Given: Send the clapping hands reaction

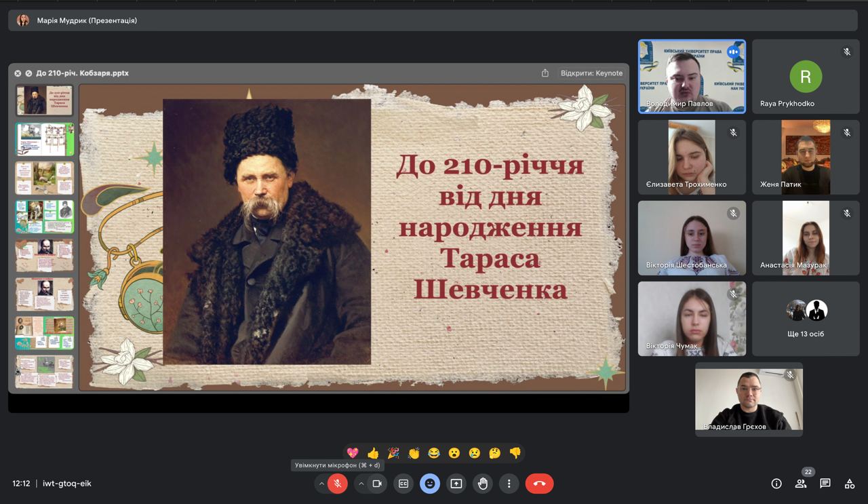Looking at the screenshot, I should pos(414,453).
